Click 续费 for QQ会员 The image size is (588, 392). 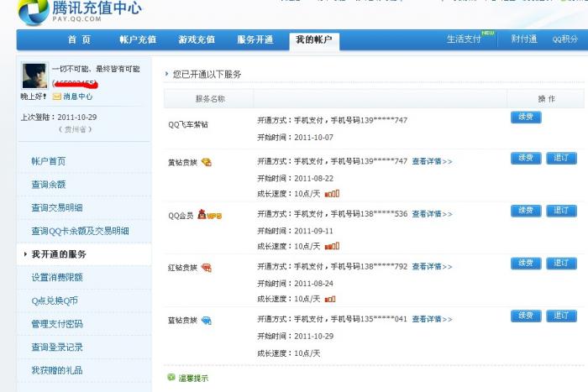526,211
